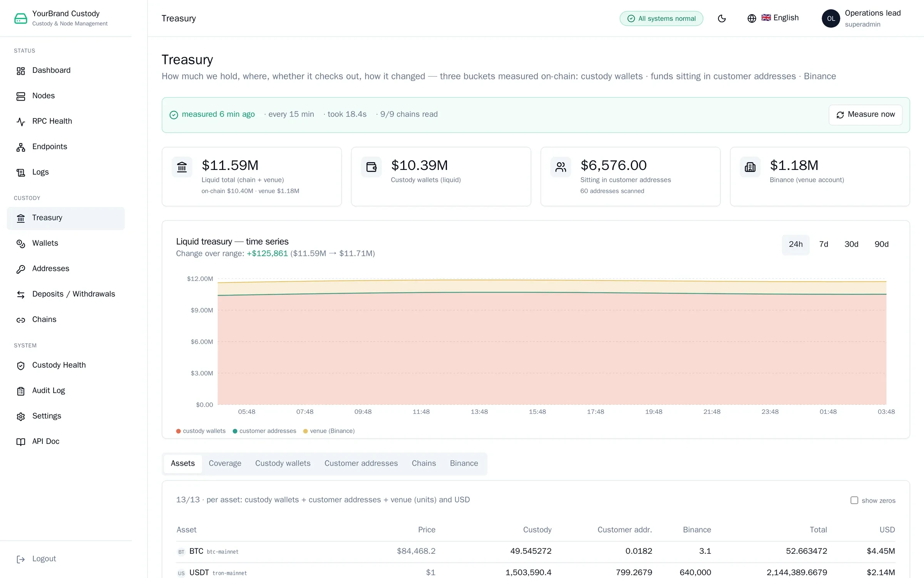Switch chart range to 90d

[x=881, y=244]
